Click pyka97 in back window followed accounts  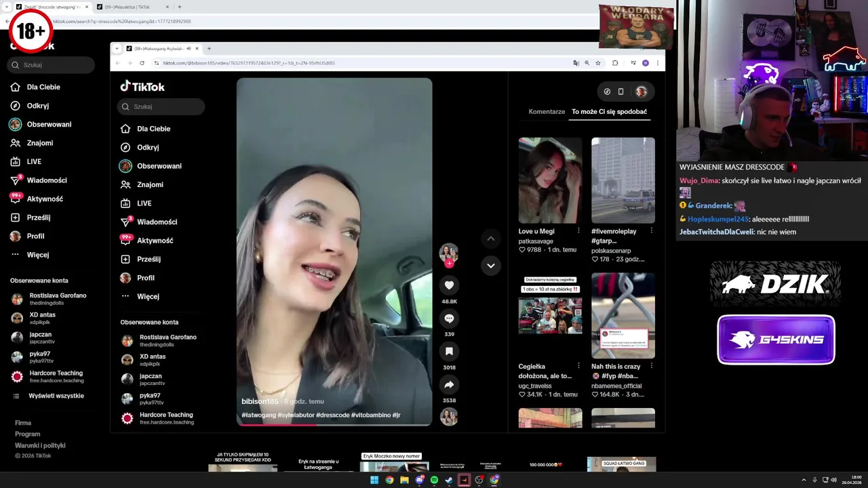pyautogui.click(x=41, y=357)
